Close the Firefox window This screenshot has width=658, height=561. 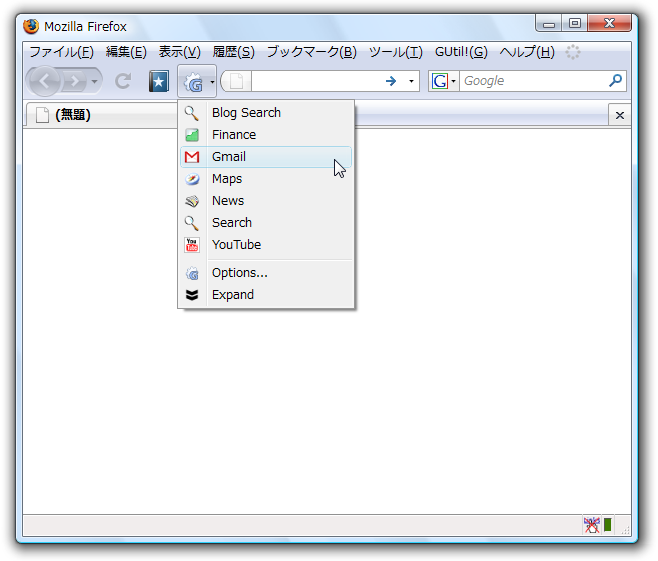point(609,23)
